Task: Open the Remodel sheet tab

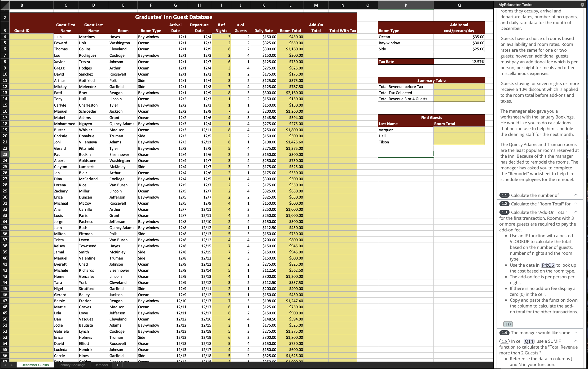Action: pos(101,365)
